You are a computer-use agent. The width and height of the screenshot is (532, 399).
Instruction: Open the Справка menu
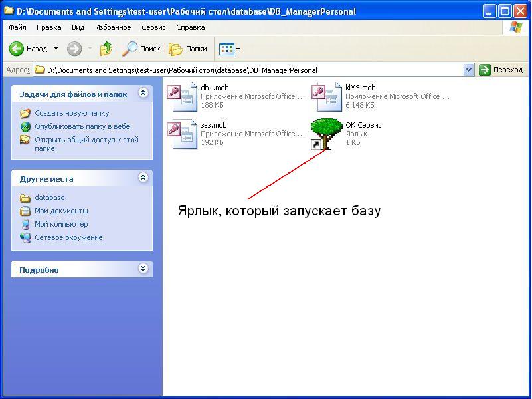[x=191, y=27]
